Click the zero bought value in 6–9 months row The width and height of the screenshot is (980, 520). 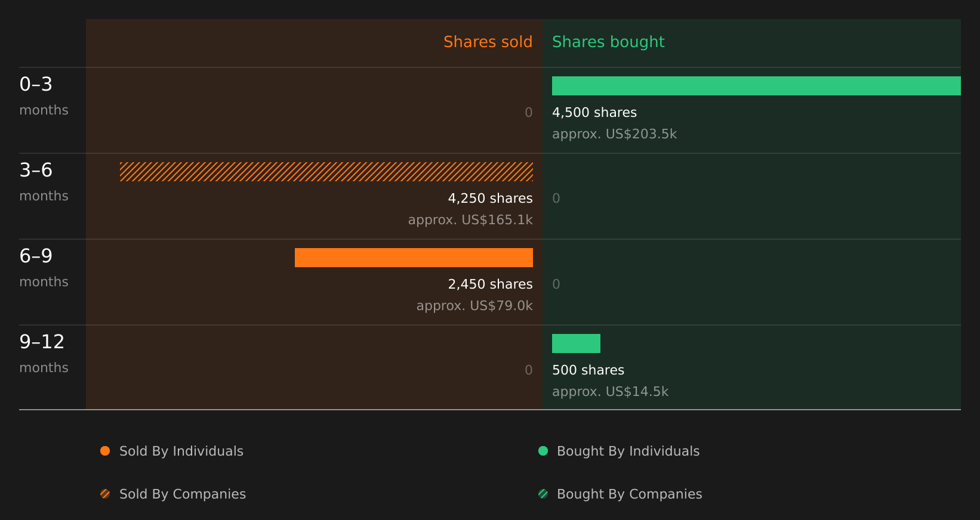556,284
